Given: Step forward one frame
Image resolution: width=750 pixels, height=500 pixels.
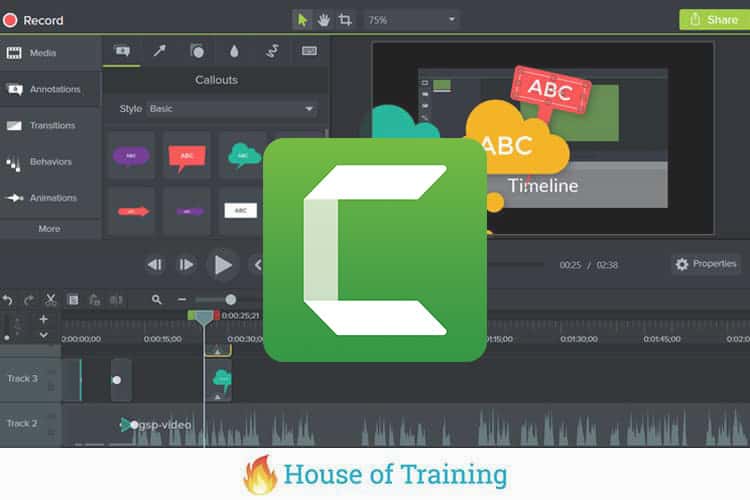Looking at the screenshot, I should tap(186, 265).
